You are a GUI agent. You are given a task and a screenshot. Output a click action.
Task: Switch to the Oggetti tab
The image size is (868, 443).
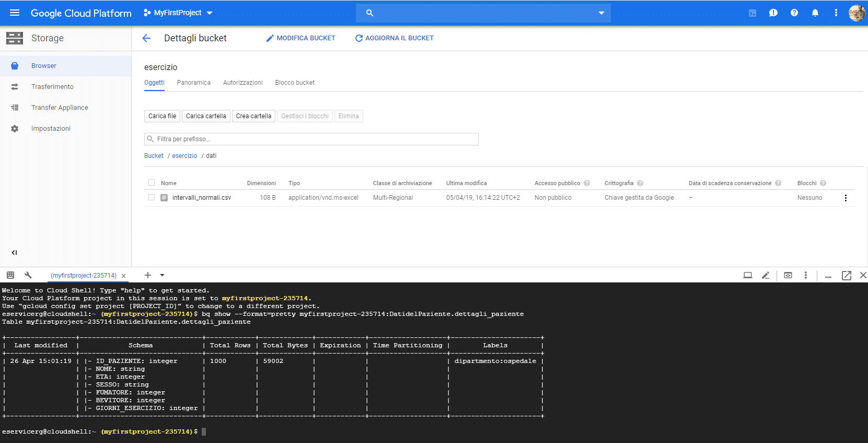pyautogui.click(x=154, y=83)
